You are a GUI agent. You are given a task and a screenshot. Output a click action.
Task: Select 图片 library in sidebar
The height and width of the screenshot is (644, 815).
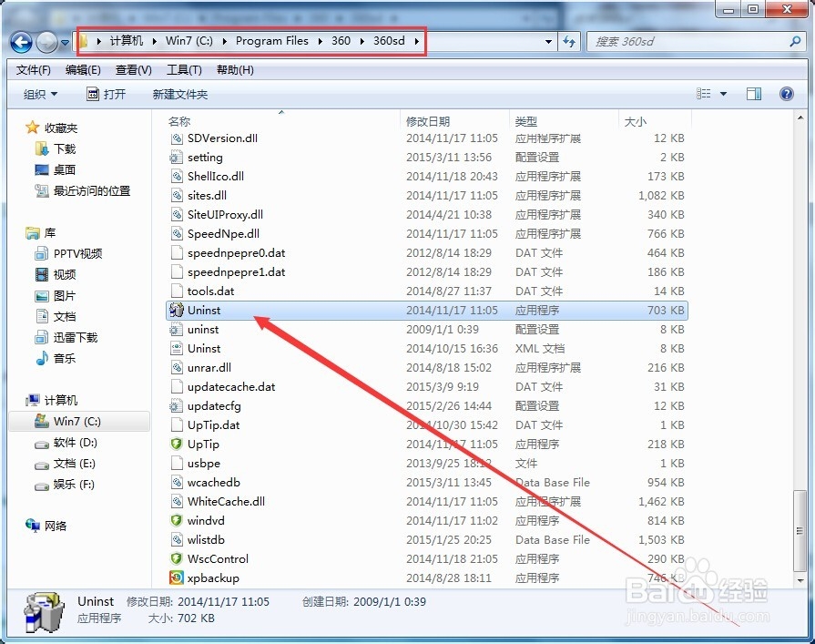[56, 296]
